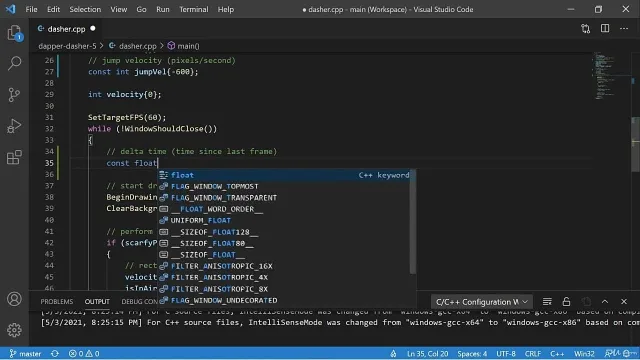640x360 pixels.
Task: Switch to the DEBUG CONSOLE panel tab
Action: click(140, 302)
